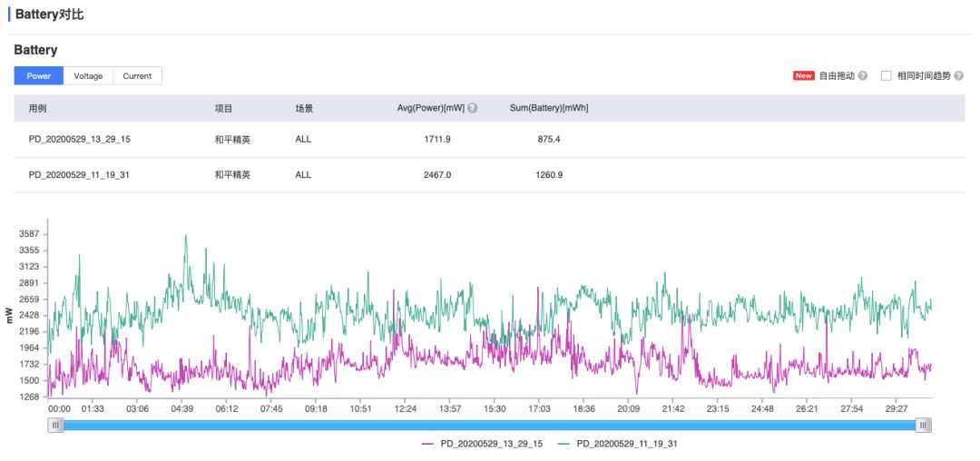Click the 2467.0 average power value
The width and height of the screenshot is (980, 461).
pos(436,175)
